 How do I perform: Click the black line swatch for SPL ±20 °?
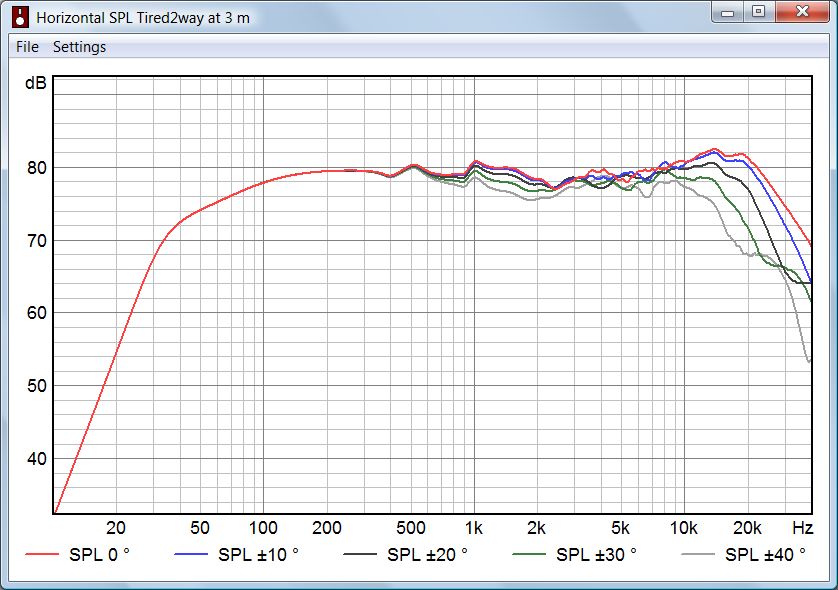[360, 555]
